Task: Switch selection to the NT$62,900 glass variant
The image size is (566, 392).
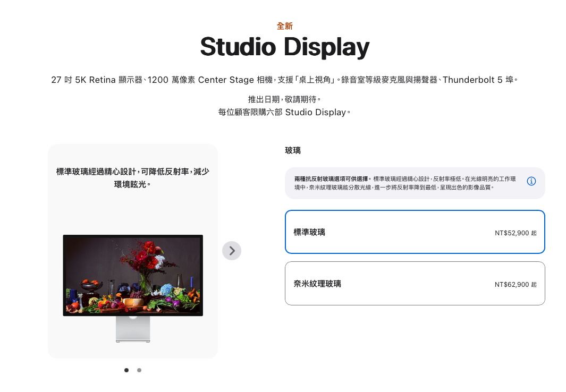Action: pos(415,283)
